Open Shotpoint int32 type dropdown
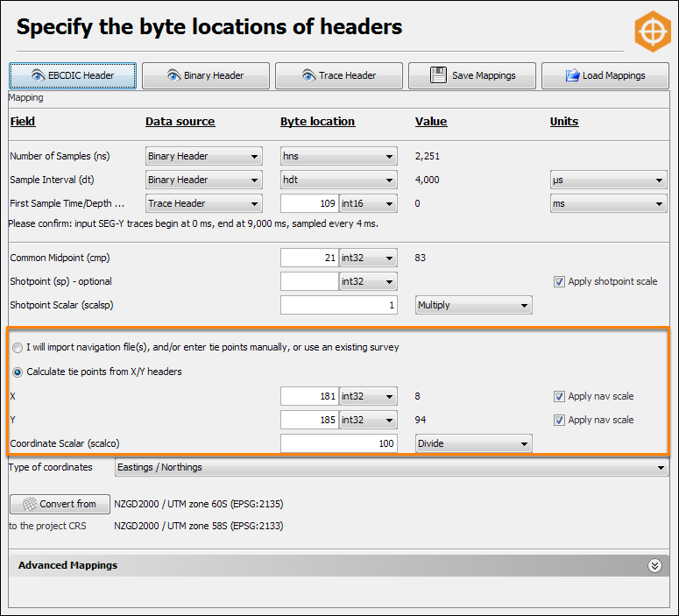679x616 pixels. 368,281
